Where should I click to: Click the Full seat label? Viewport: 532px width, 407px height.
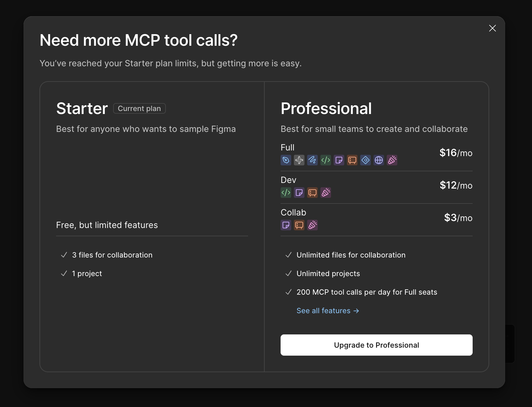click(288, 147)
